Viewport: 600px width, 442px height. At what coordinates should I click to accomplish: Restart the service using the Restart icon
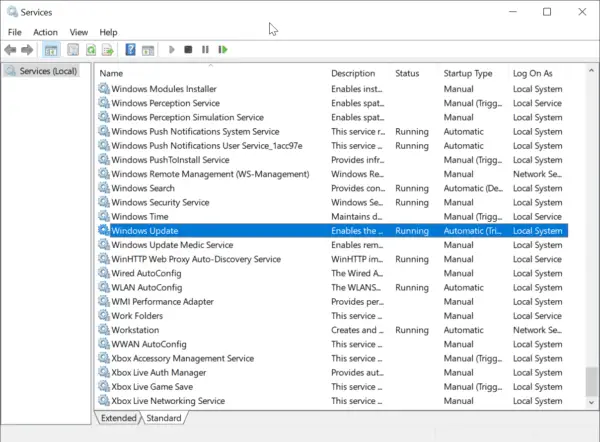click(222, 49)
